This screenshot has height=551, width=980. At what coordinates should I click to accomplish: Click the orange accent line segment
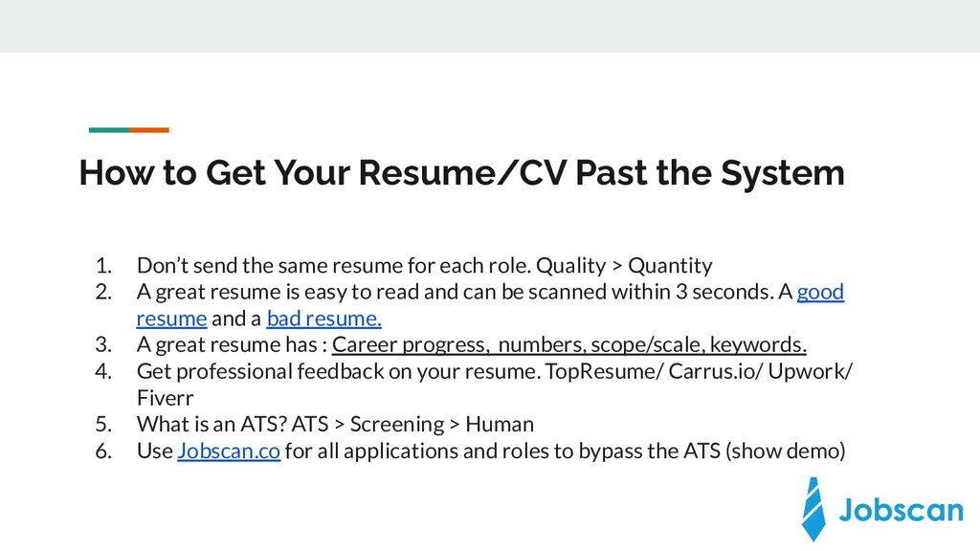coord(149,130)
